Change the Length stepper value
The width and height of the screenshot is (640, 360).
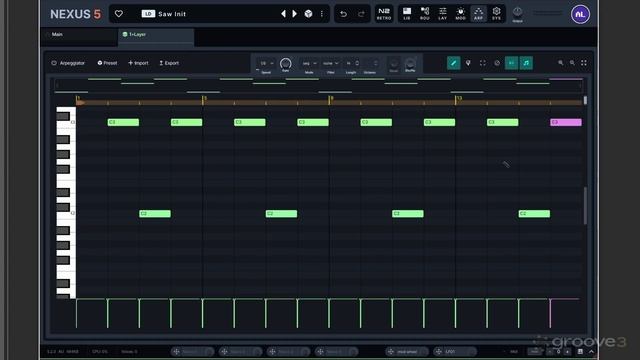click(352, 63)
